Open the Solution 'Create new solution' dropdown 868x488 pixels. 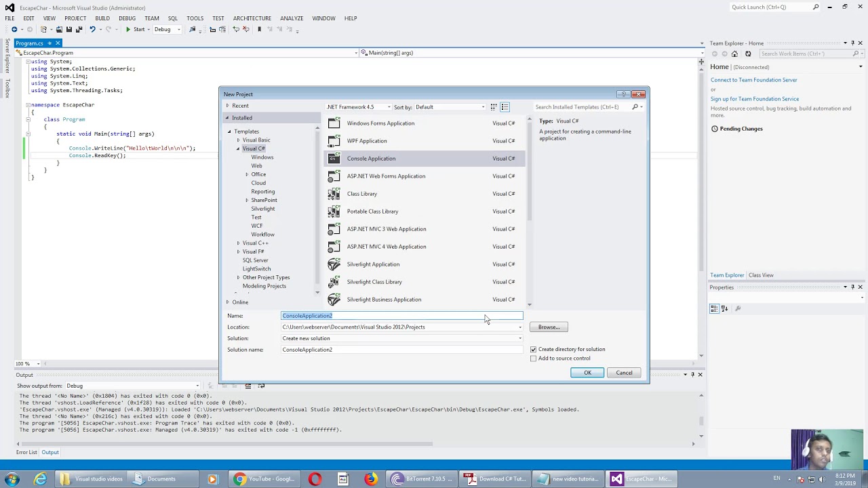pos(520,338)
